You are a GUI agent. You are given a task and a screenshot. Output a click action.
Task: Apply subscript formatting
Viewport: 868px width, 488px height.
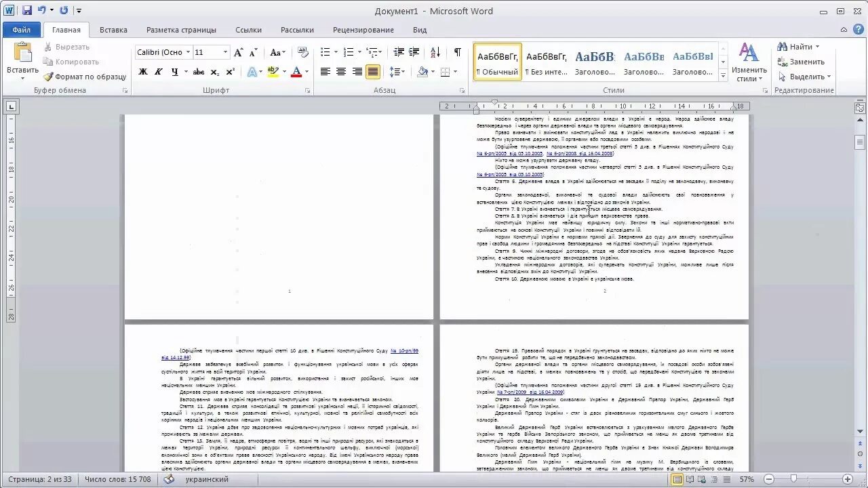[214, 72]
